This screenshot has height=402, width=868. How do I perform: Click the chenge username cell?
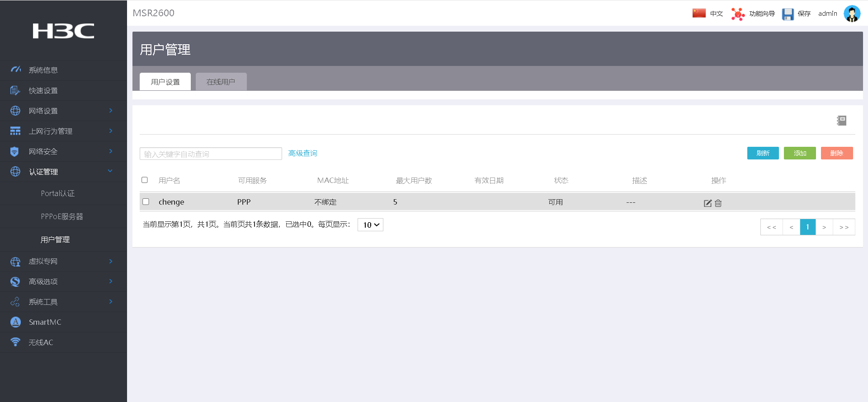171,202
